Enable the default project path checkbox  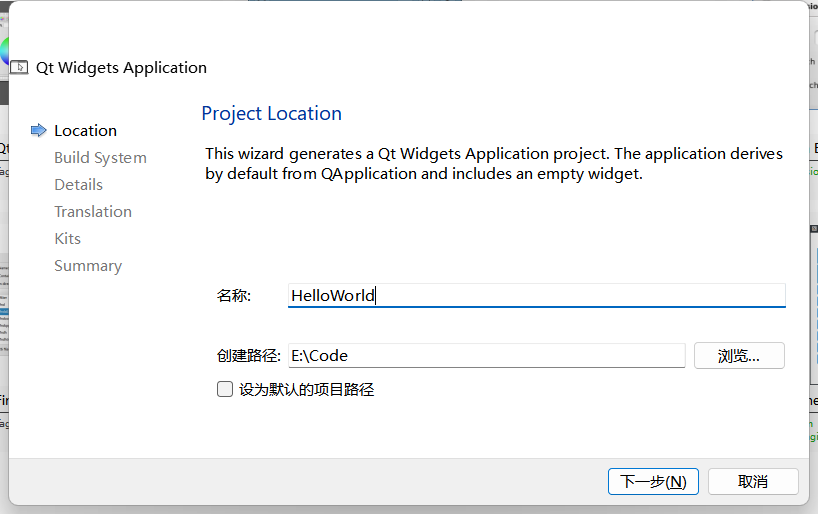225,389
